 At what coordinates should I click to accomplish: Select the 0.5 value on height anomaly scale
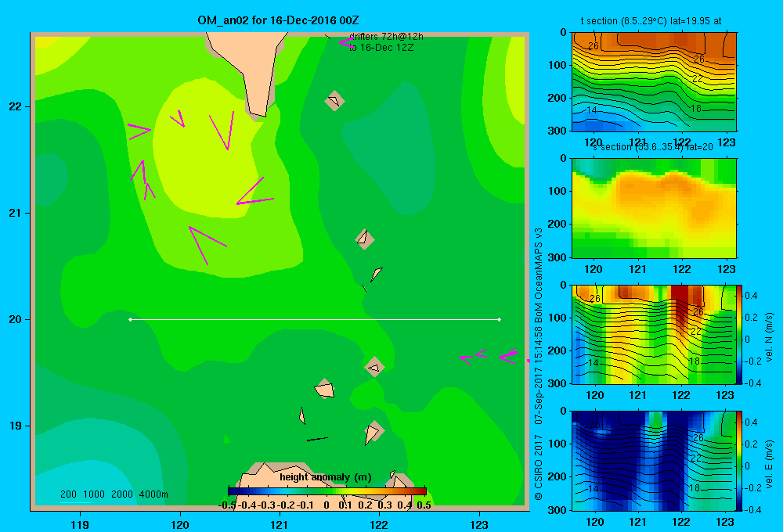point(424,505)
